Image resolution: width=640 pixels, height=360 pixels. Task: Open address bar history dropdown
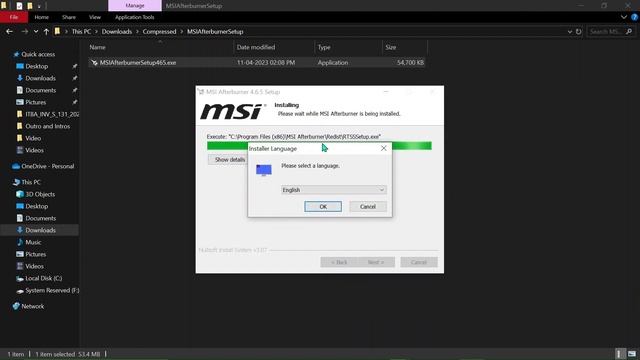pyautogui.click(x=569, y=31)
